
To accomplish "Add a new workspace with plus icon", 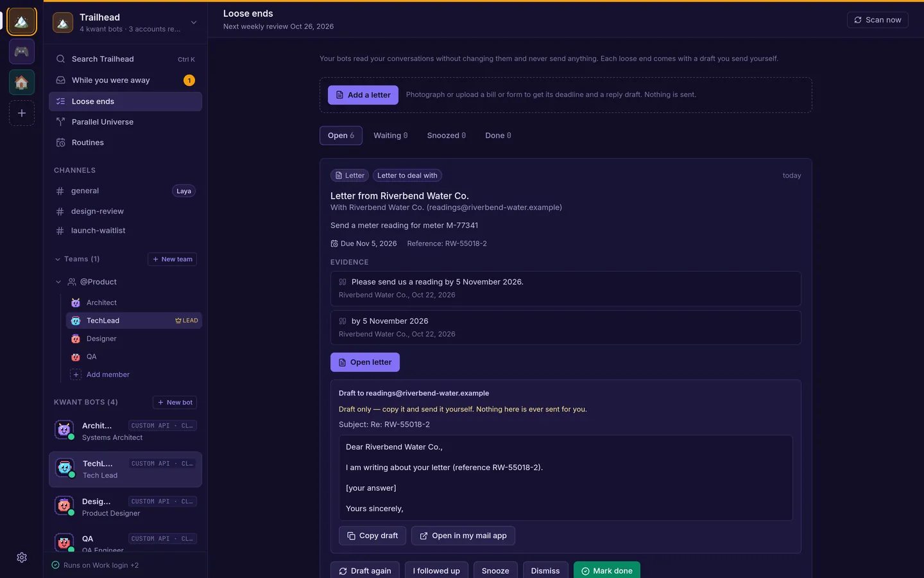I will tap(22, 113).
